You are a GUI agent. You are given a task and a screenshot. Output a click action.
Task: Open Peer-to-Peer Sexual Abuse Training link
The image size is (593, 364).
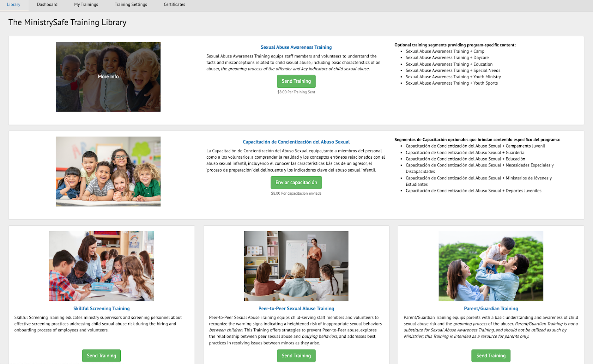[296, 308]
